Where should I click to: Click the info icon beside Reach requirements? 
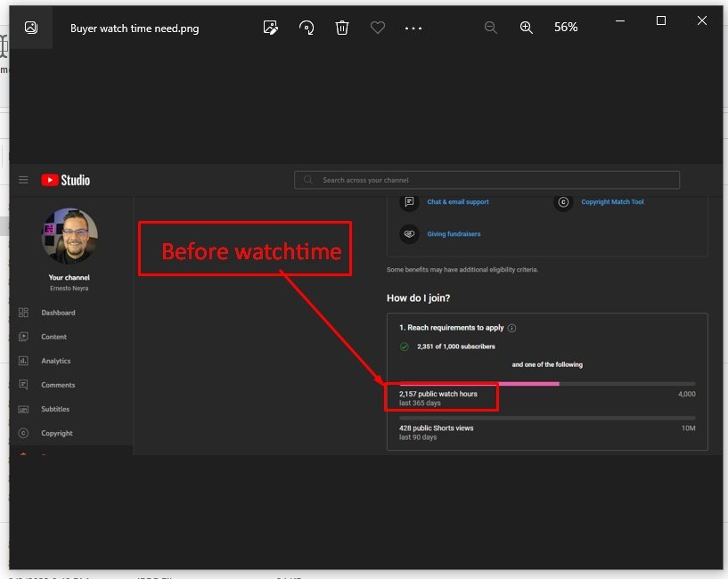click(511, 328)
